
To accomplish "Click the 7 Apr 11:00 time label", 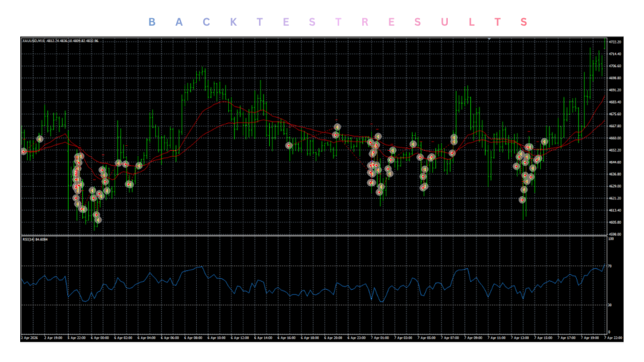I will (497, 337).
